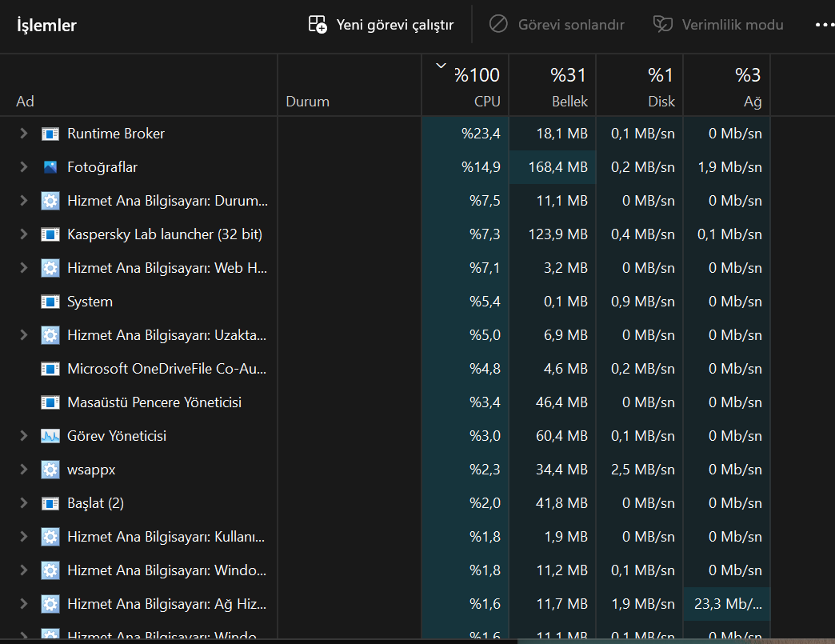Expand the Runtime Broker process group

point(23,133)
